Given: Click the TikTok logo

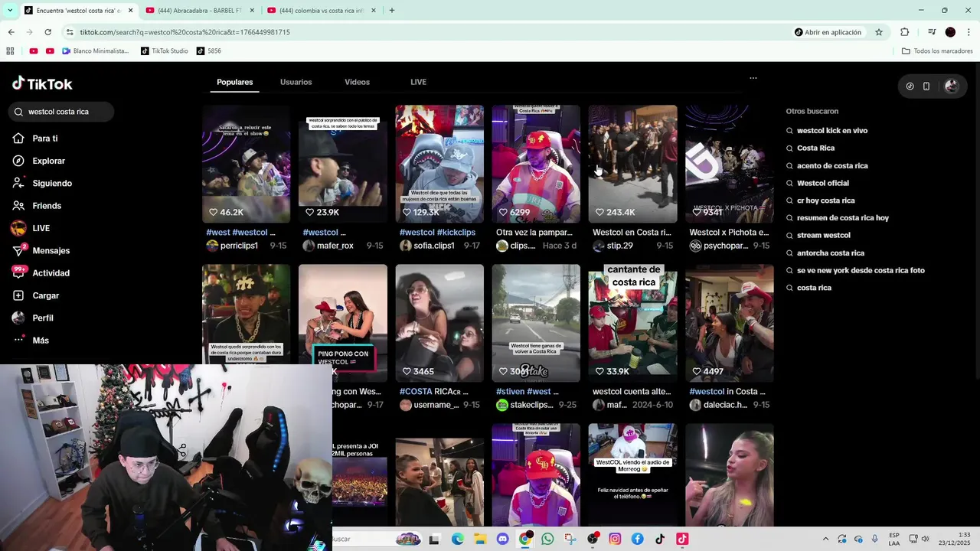Looking at the screenshot, I should pos(42,83).
